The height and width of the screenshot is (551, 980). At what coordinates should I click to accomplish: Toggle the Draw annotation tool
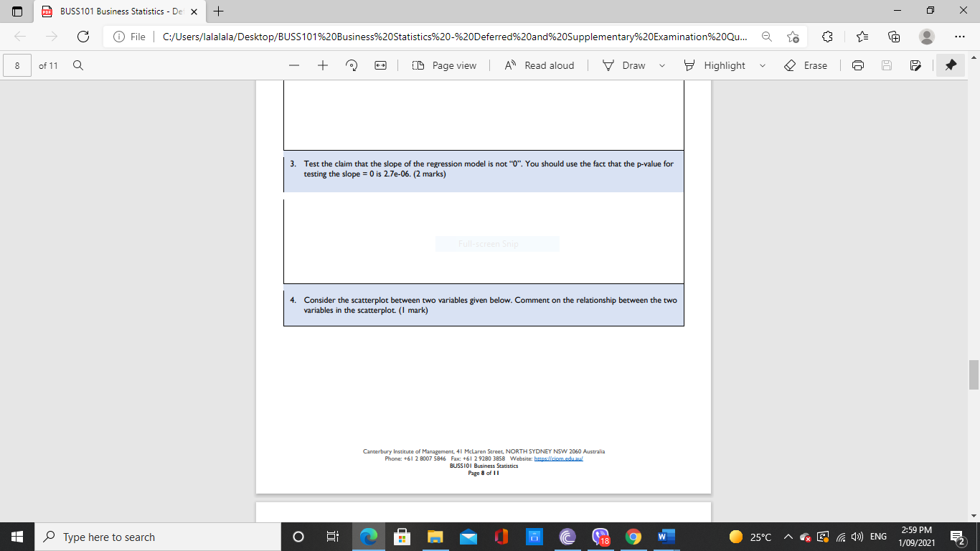point(625,65)
